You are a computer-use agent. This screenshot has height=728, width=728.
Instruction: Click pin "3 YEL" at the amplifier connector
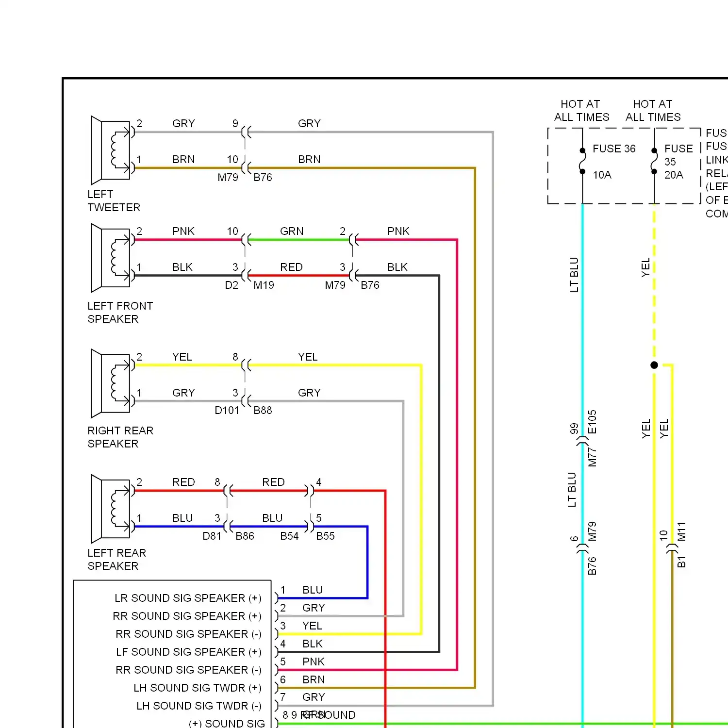301,626
